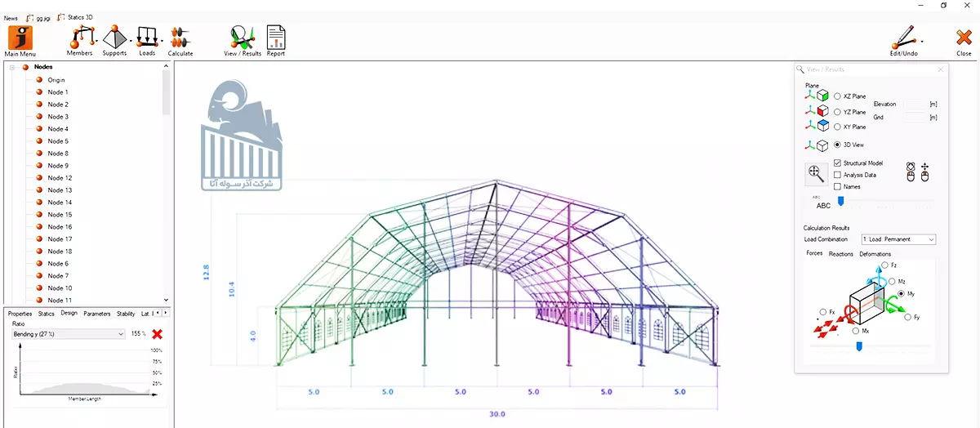
Task: Generate a Report from the toolbar
Action: click(x=276, y=38)
